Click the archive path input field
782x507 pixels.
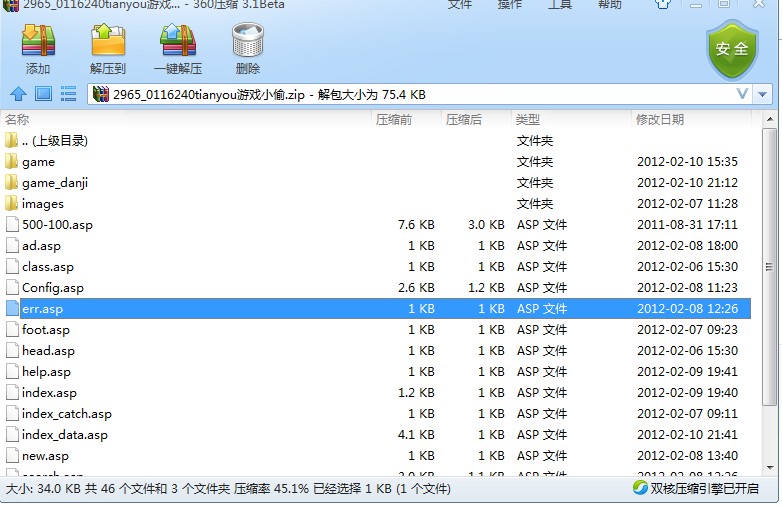click(420, 94)
